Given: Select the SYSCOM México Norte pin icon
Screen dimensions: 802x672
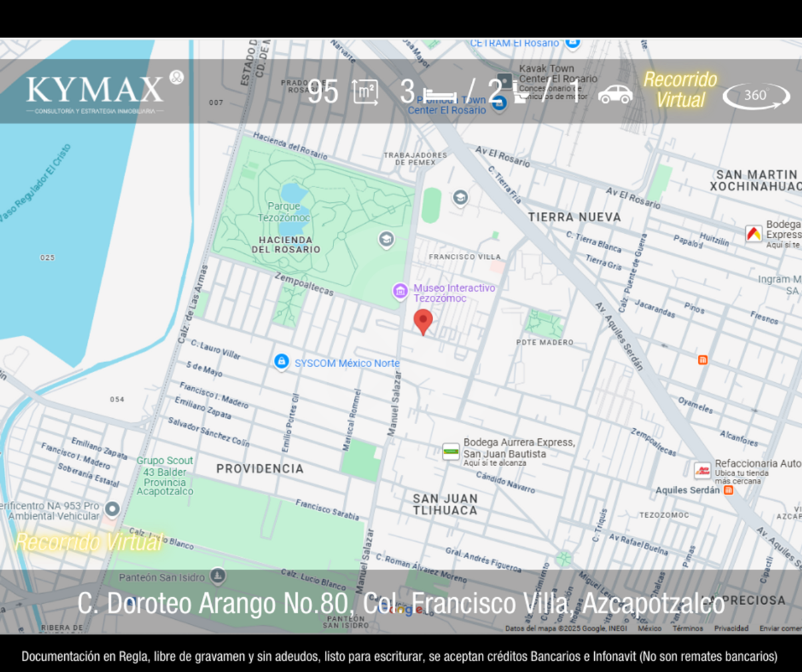Looking at the screenshot, I should click(x=282, y=361).
